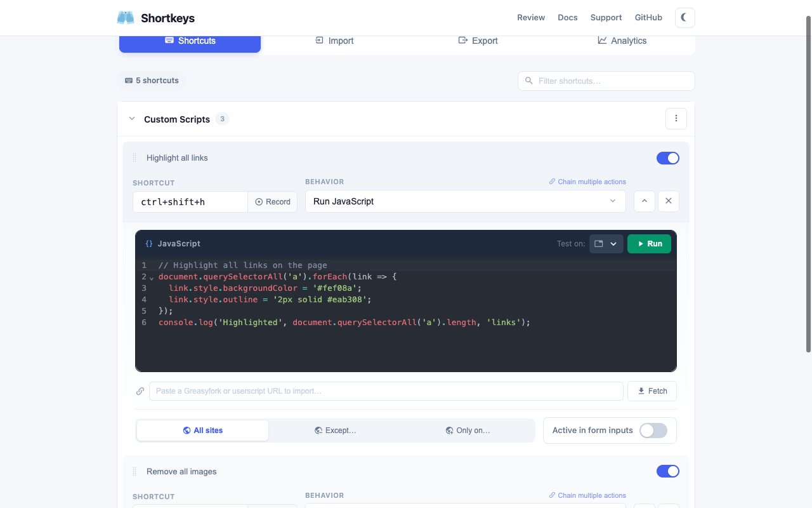
Task: Click the Shortkeys shorts logo icon
Action: (126, 18)
